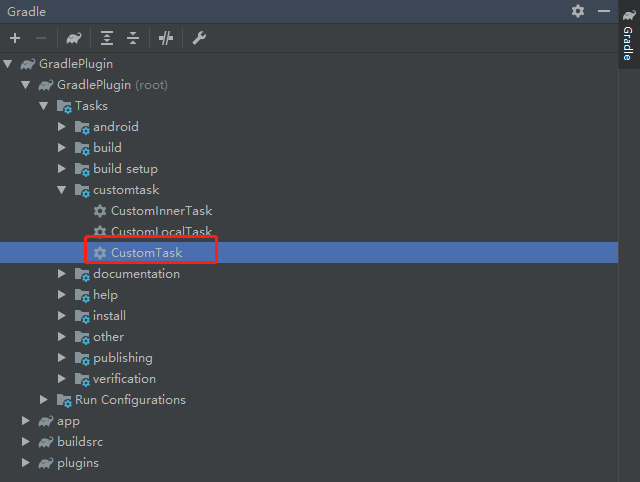
Task: Select the "publishing" row text
Action: point(123,358)
